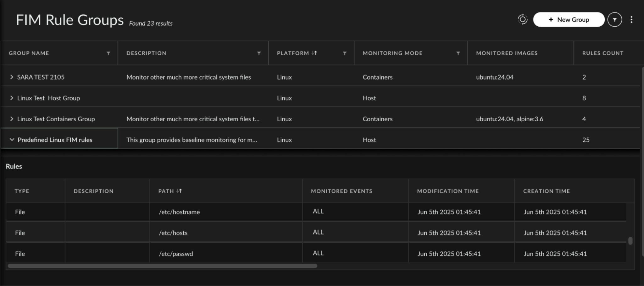Select the SARA TEST 2105 group name
This screenshot has height=286, width=644.
point(41,77)
